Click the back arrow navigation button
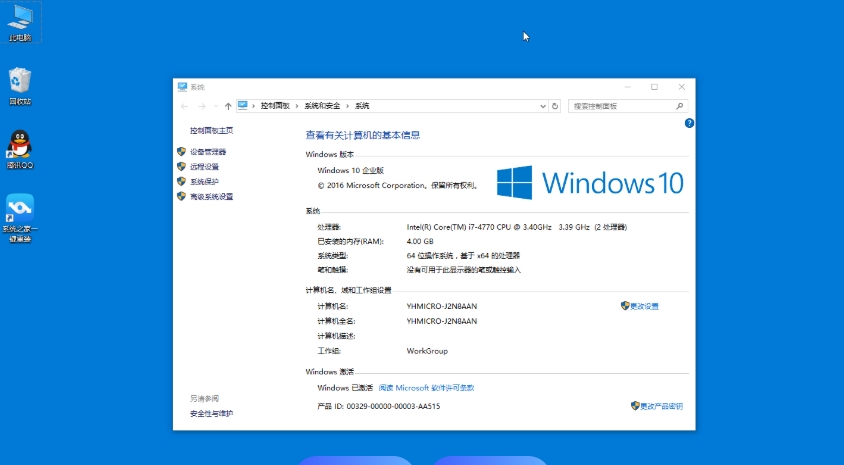 tap(184, 106)
